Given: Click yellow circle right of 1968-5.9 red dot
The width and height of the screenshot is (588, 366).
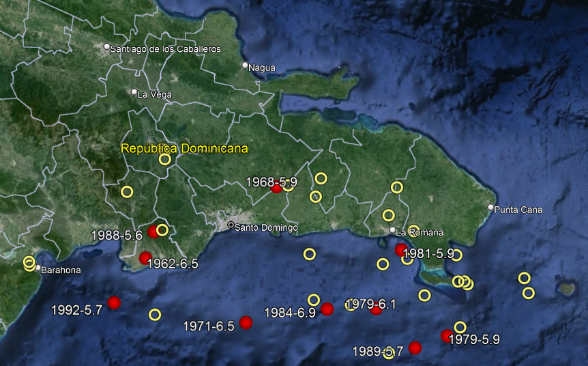Looking at the screenshot, I should click(x=288, y=186).
